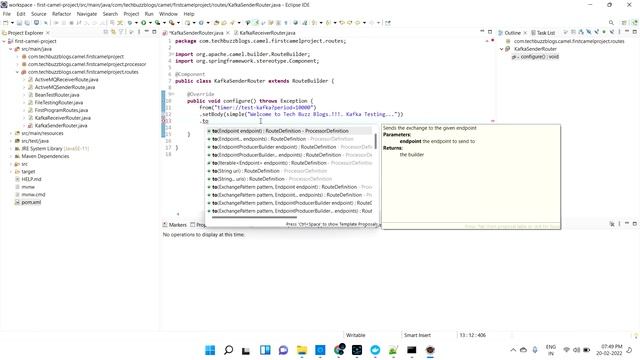Select pom.xml in Project Explorer
The image size is (640, 360).
31,202
